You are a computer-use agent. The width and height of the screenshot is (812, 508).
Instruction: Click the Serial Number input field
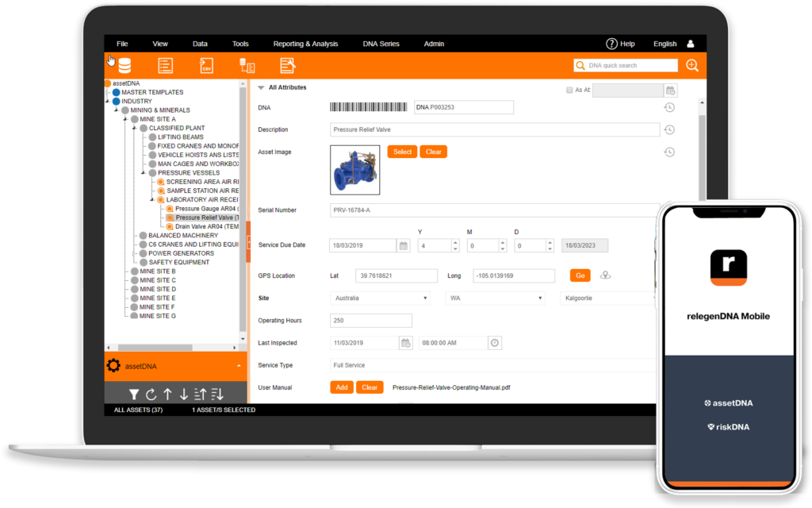[x=494, y=210]
